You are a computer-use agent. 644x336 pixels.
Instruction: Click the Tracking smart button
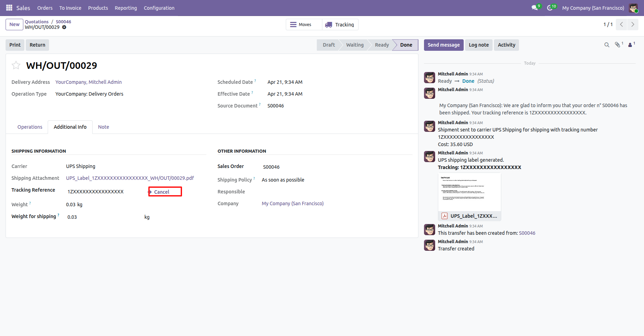(340, 25)
